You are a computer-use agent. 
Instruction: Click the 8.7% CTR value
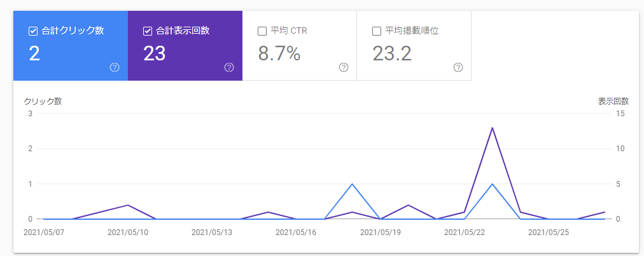click(279, 53)
